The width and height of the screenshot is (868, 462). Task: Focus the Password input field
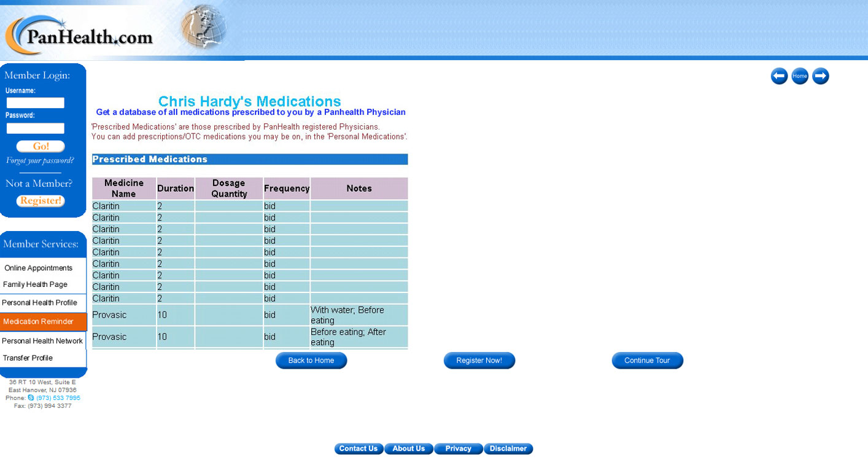coord(36,128)
